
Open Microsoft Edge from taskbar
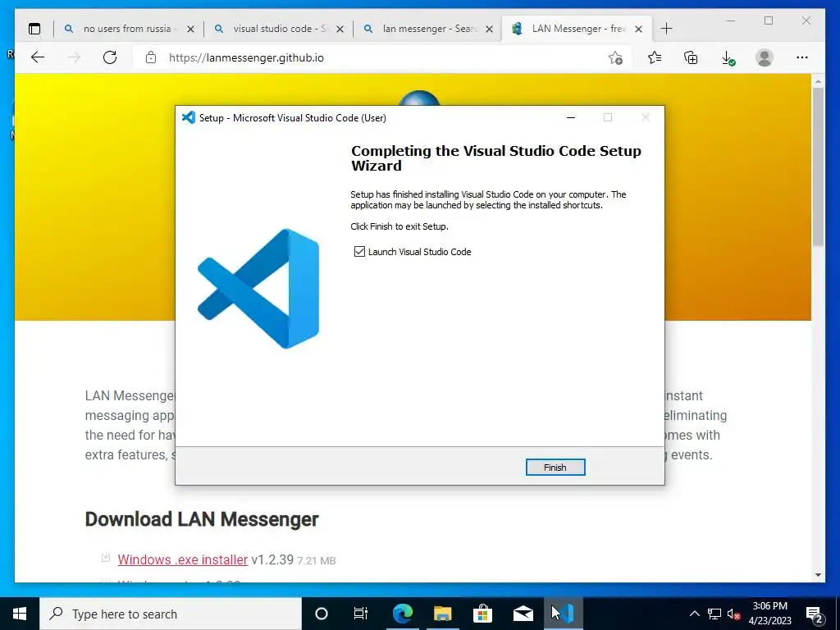pyautogui.click(x=403, y=614)
